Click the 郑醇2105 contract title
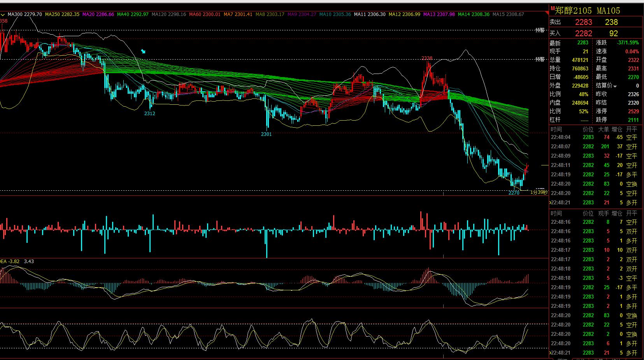 click(573, 11)
